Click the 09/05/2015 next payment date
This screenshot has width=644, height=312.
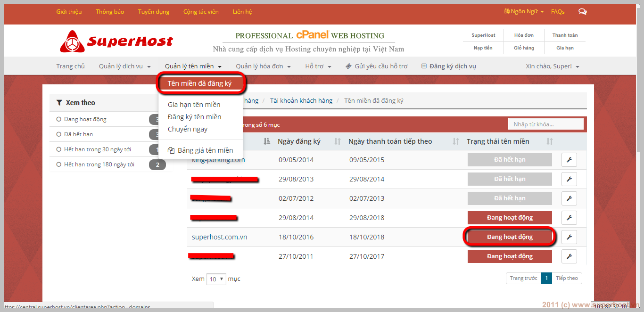(367, 160)
